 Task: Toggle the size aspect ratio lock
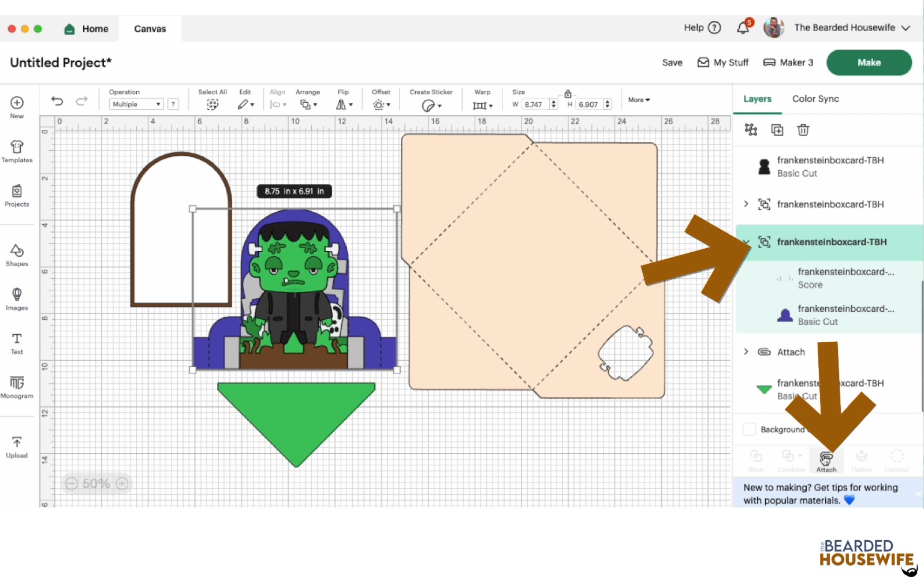click(568, 94)
